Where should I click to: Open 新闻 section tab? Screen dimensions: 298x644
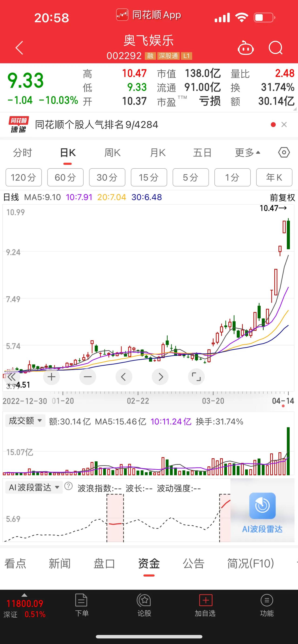pyautogui.click(x=60, y=564)
